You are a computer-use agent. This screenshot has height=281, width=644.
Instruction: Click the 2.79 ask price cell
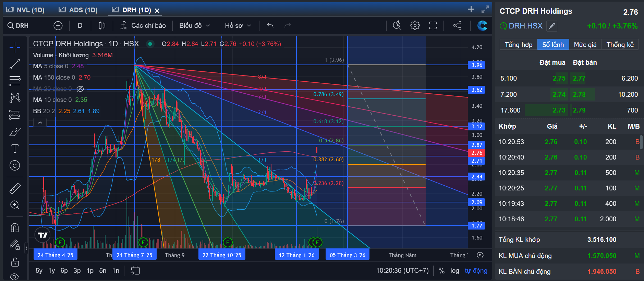click(x=579, y=110)
